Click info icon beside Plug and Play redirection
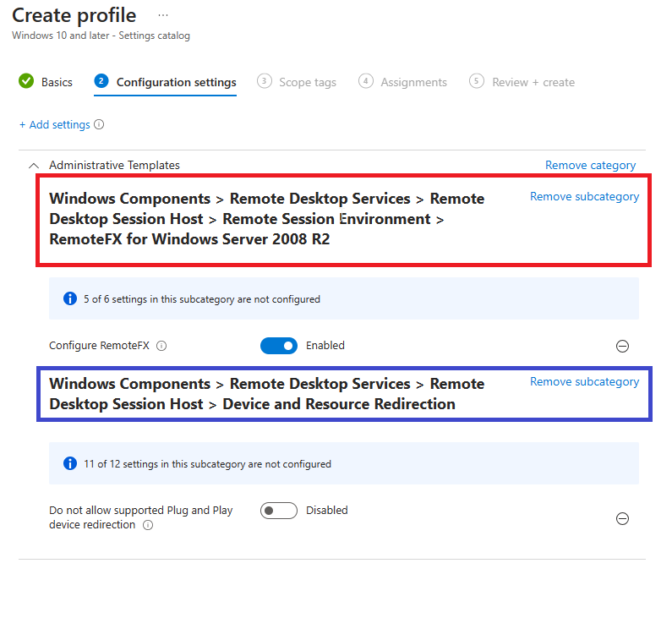 click(148, 525)
